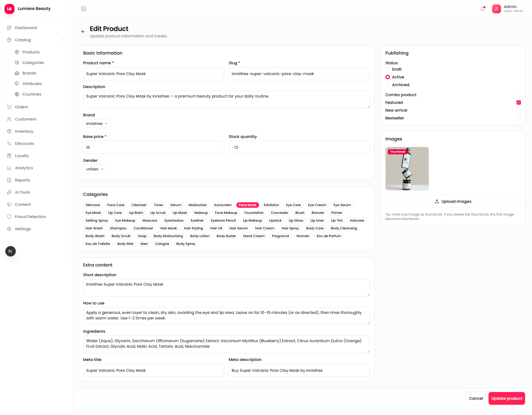532x415 pixels.
Task: Click the Cancel button
Action: [x=476, y=398]
